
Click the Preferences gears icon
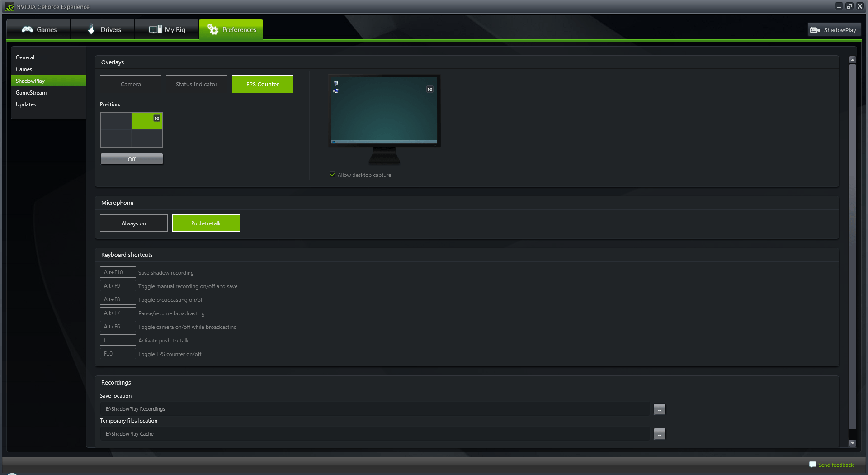[212, 29]
